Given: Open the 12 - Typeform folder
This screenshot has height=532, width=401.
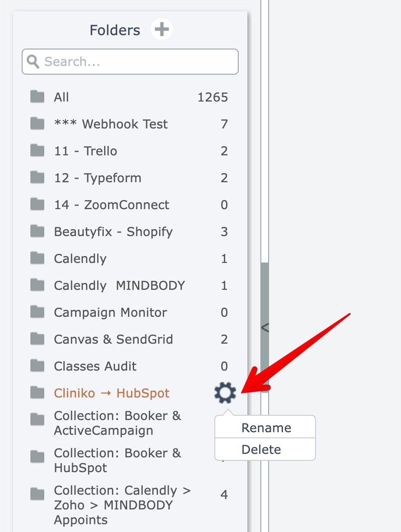Looking at the screenshot, I should point(97,178).
